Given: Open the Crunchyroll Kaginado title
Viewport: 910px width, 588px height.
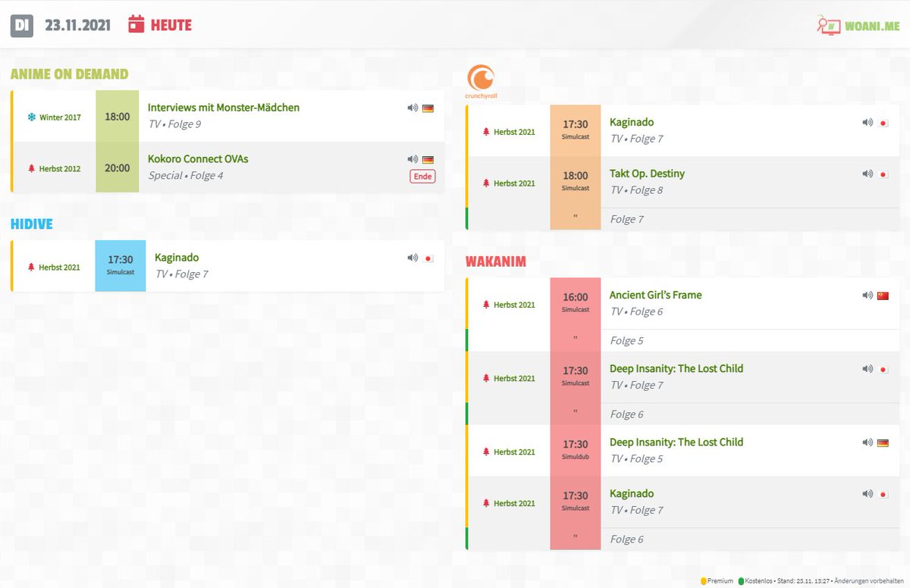Looking at the screenshot, I should pyautogui.click(x=632, y=122).
